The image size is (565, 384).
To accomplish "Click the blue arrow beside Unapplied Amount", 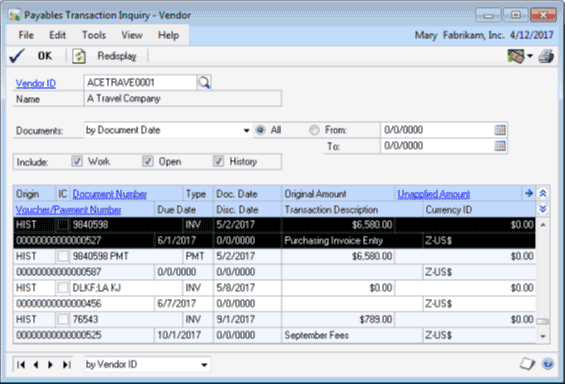I will (529, 193).
